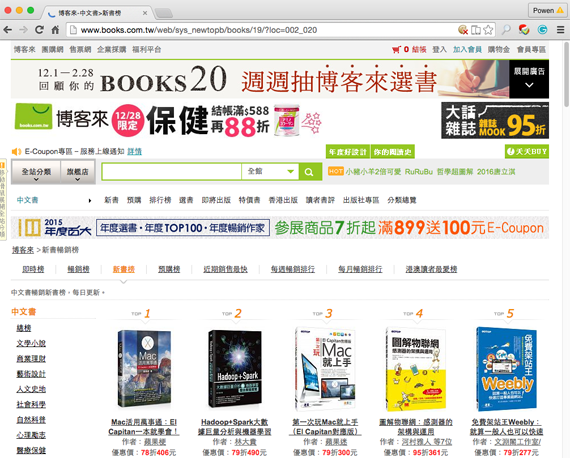Bookmark page with the star icon

(488, 30)
